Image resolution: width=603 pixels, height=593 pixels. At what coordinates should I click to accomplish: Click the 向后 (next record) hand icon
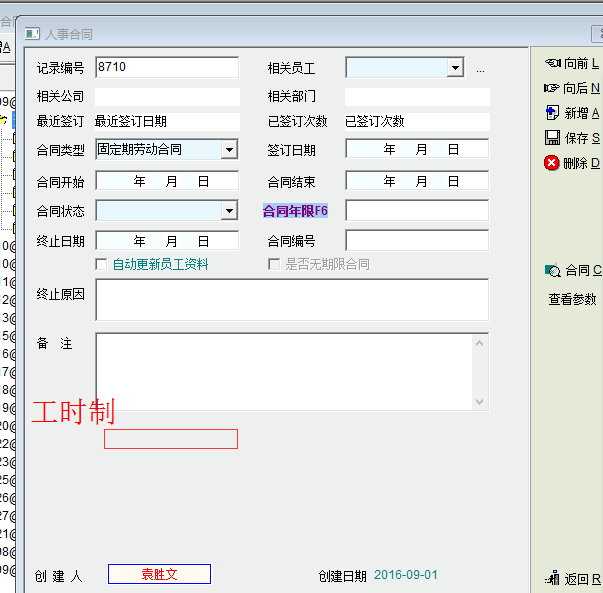552,88
